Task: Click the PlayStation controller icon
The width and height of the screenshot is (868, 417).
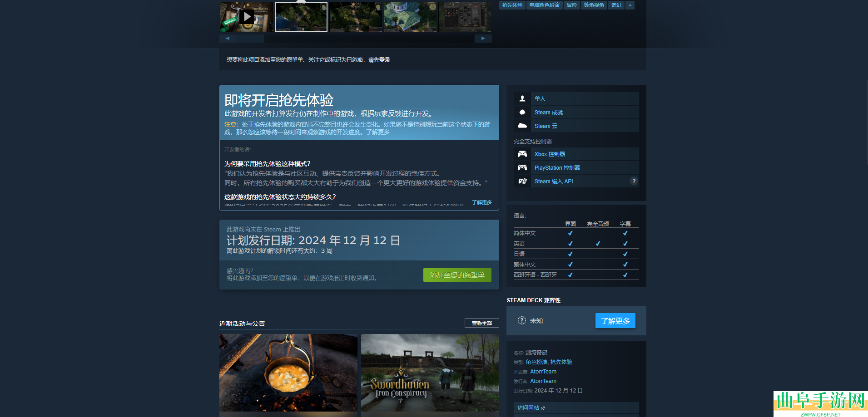Action: click(522, 167)
